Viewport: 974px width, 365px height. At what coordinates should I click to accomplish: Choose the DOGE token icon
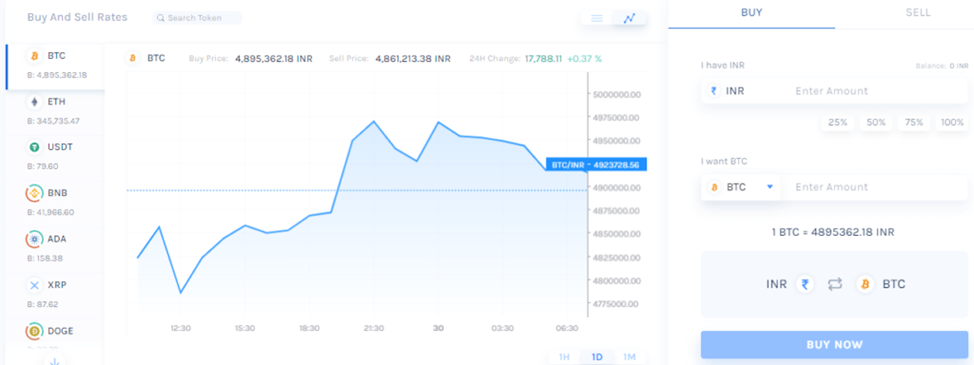pos(34,331)
